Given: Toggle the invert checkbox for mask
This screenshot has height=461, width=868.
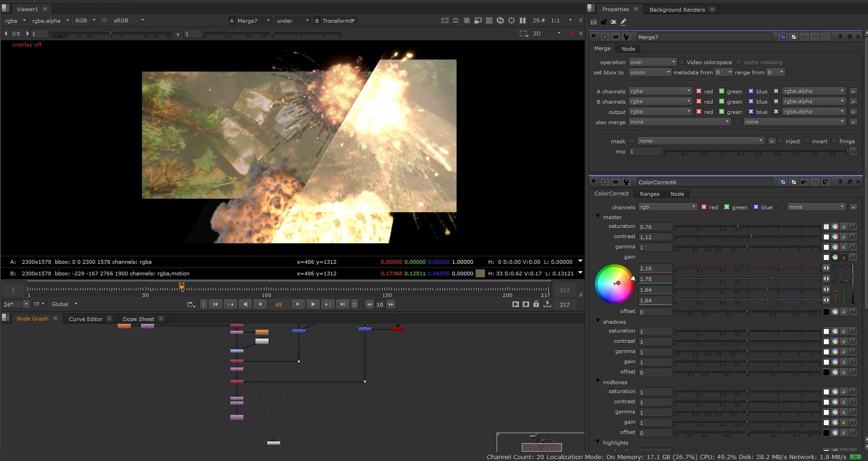Looking at the screenshot, I should point(807,141).
